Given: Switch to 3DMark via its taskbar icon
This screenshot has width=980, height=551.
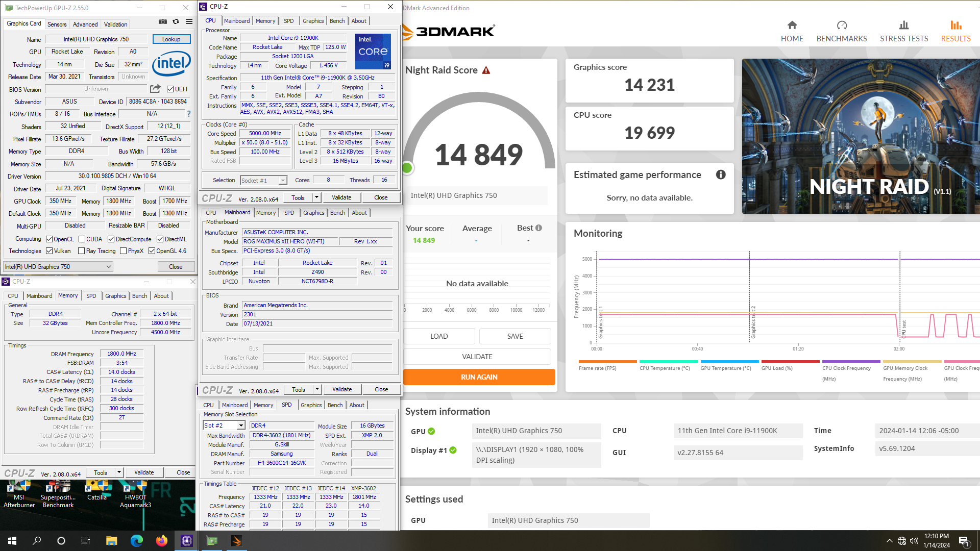Looking at the screenshot, I should pyautogui.click(x=236, y=541).
